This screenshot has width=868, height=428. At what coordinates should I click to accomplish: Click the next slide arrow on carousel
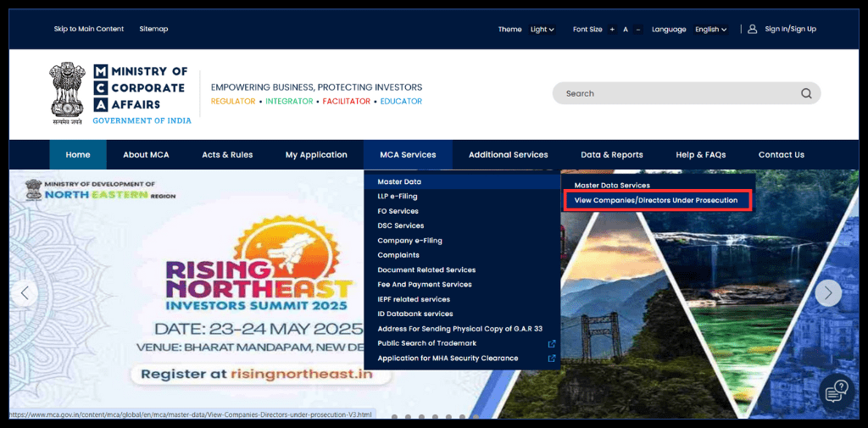[x=827, y=293]
